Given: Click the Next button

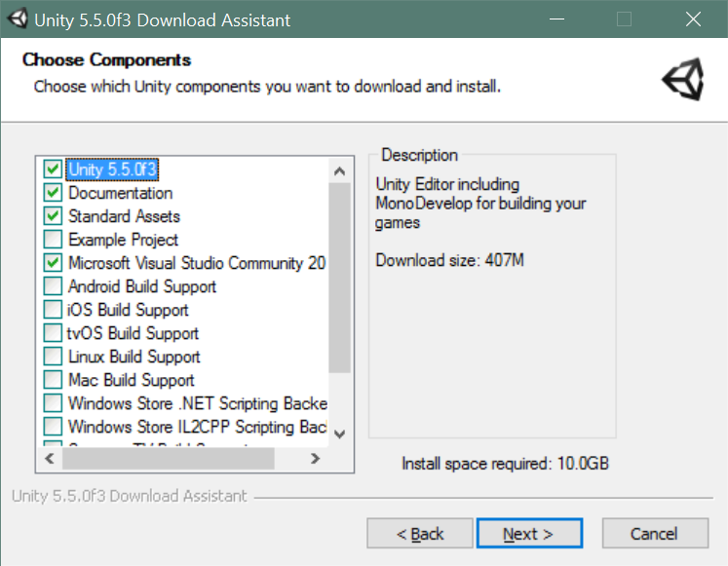Looking at the screenshot, I should point(528,534).
